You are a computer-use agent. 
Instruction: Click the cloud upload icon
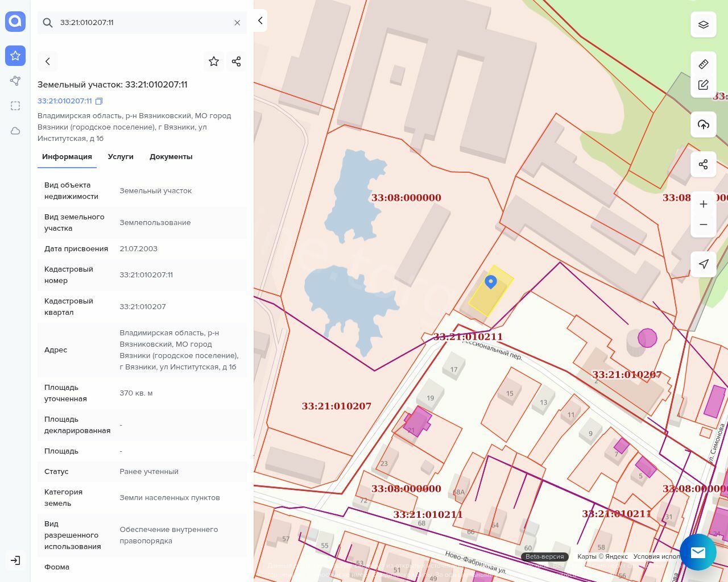(x=703, y=124)
